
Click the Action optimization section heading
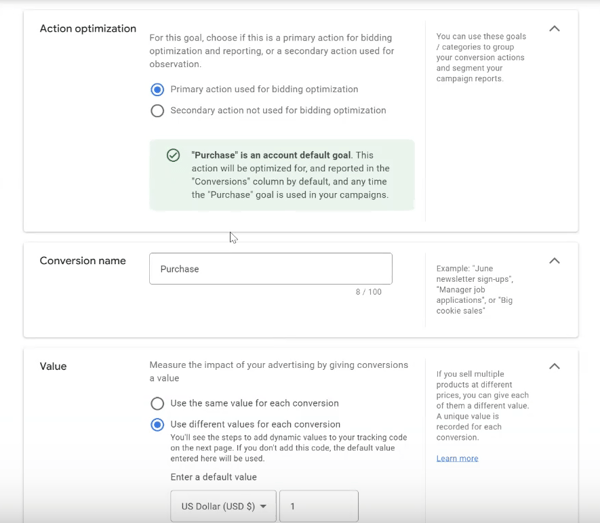88,29
